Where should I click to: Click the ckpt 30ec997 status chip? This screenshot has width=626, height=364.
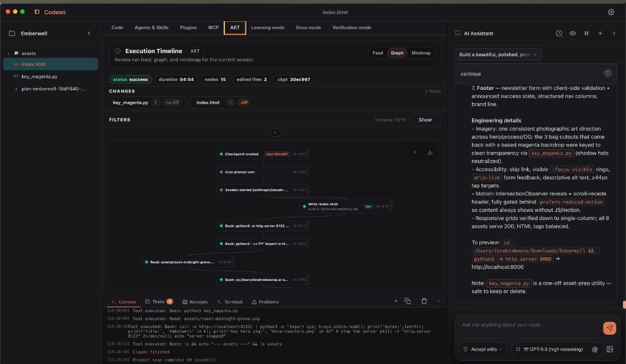[294, 79]
